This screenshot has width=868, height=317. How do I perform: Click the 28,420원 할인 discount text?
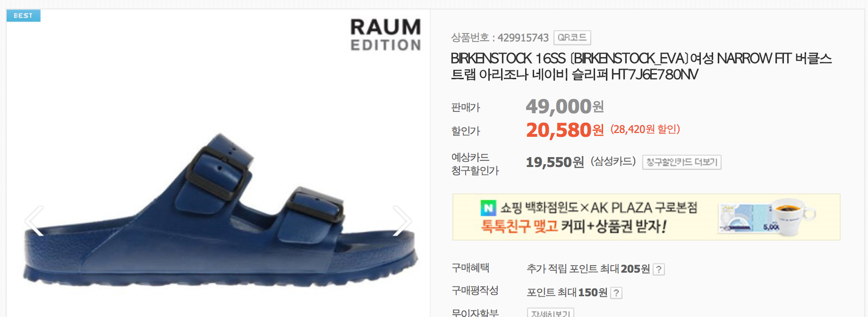point(645,129)
